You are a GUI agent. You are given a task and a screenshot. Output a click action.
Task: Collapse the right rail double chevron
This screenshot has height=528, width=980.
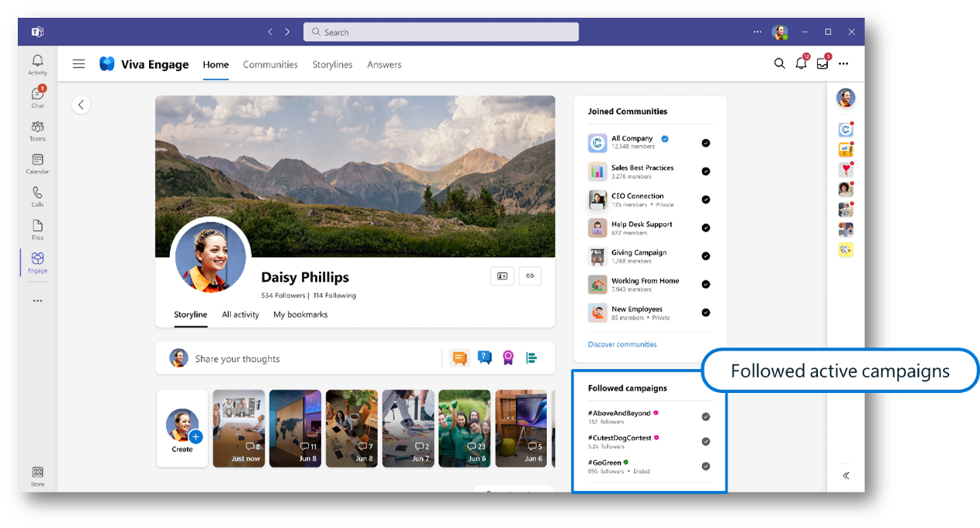coord(846,475)
